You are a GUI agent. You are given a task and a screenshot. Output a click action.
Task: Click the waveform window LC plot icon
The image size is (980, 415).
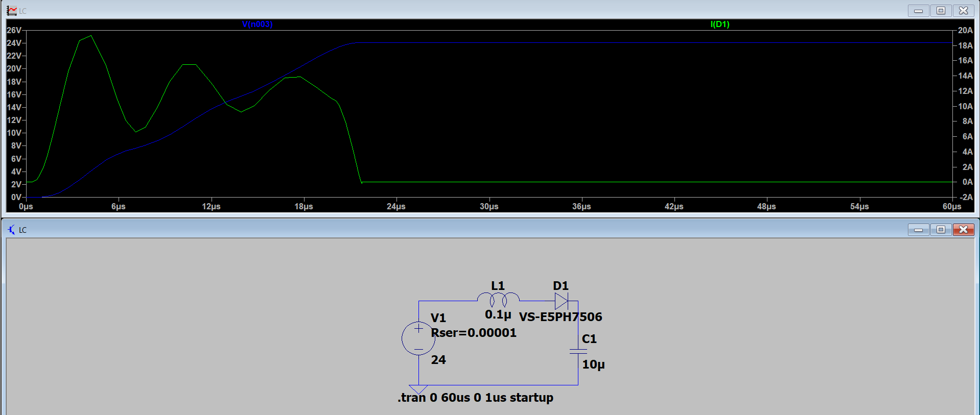11,11
